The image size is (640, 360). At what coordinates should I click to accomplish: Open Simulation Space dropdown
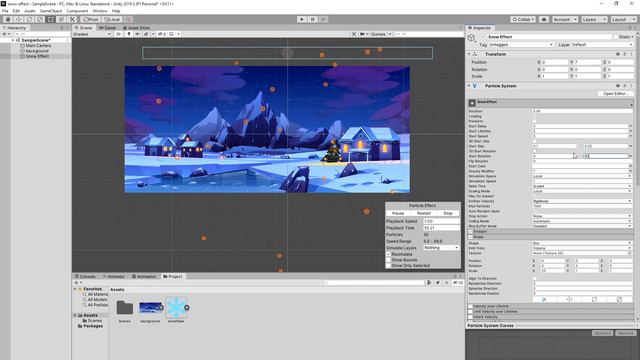click(x=582, y=176)
